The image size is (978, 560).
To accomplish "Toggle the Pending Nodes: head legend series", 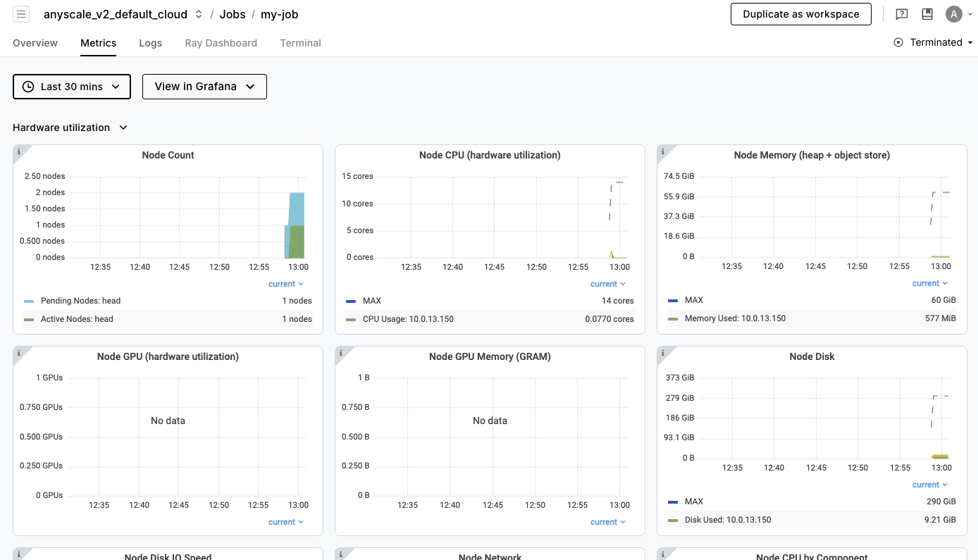I will tap(80, 301).
